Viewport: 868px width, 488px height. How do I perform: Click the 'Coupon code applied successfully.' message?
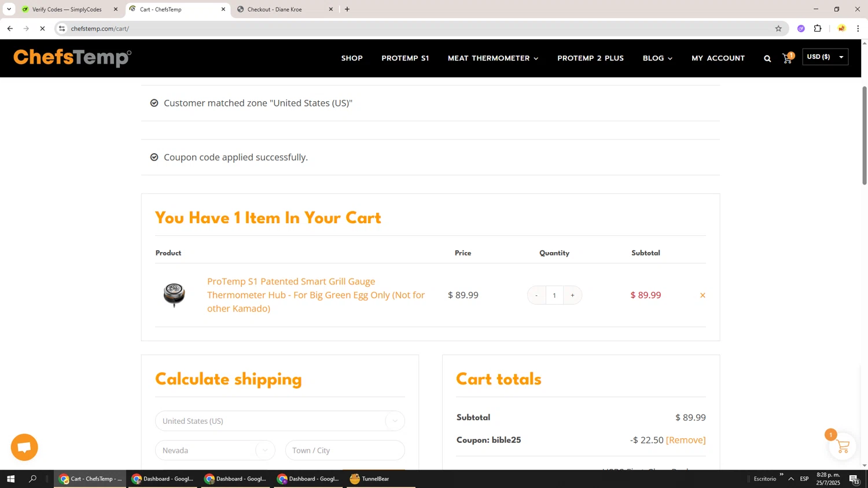(236, 157)
